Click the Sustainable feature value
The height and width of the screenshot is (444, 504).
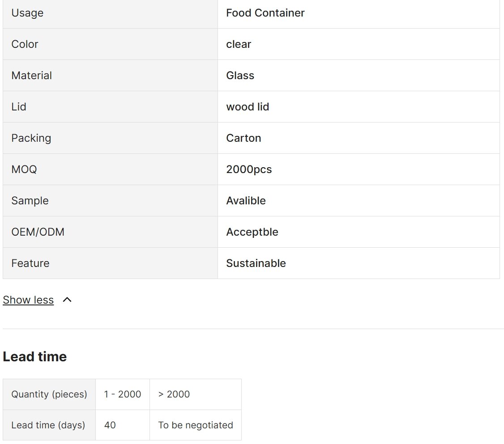(x=256, y=263)
